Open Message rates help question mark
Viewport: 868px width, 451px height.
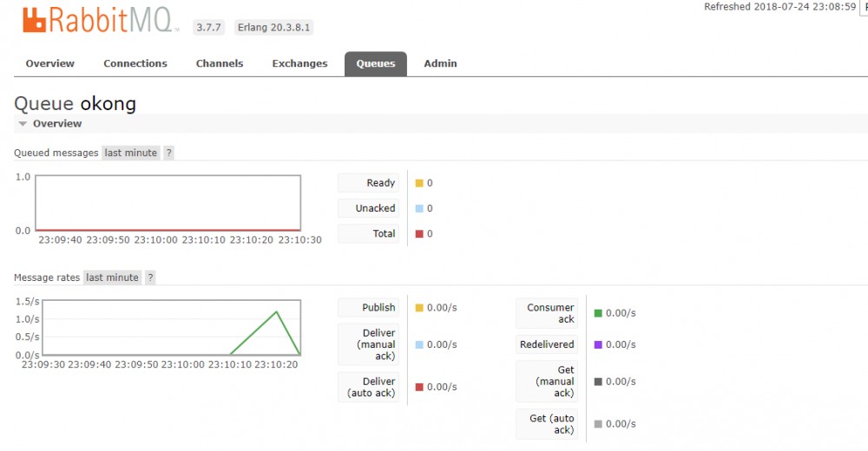click(150, 278)
